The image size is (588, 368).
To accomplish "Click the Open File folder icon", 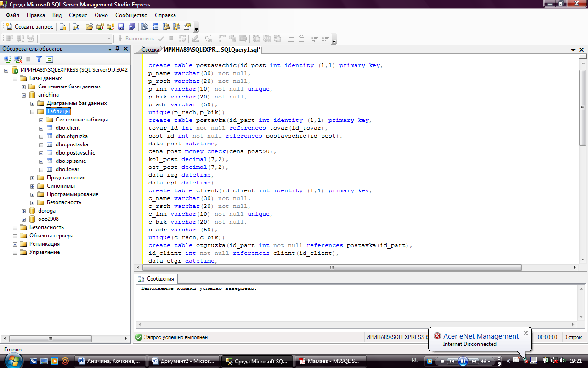I will (90, 27).
